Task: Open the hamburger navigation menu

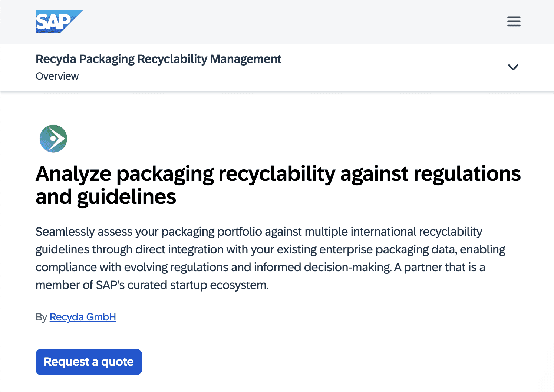Action: (x=514, y=21)
